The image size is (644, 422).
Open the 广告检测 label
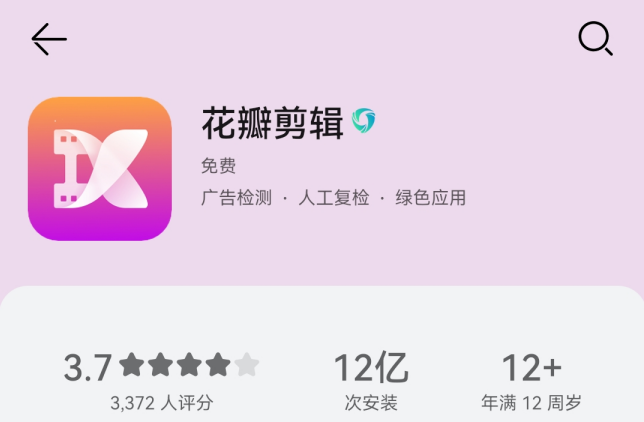click(236, 198)
